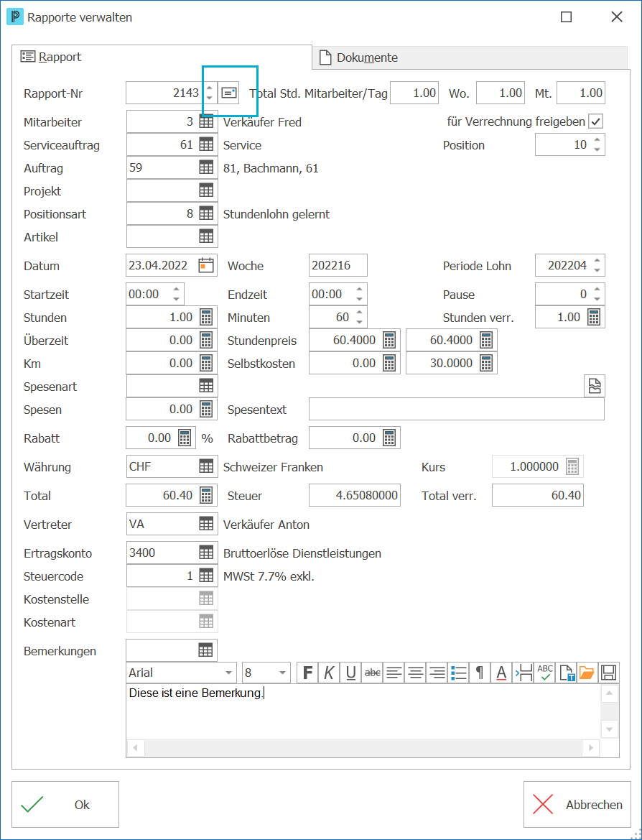642x840 pixels.
Task: Open file via folder icon in remarks toolbar
Action: pos(587,673)
